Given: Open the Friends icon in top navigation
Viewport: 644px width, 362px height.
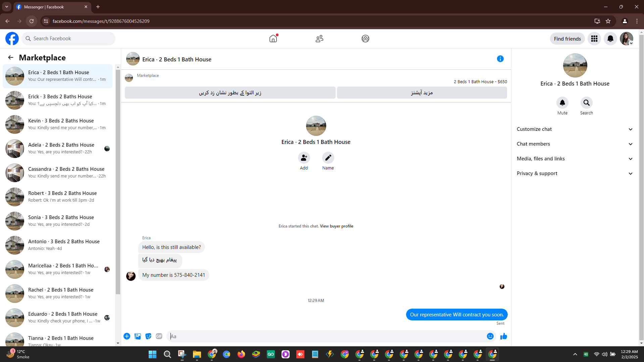Looking at the screenshot, I should [319, 39].
